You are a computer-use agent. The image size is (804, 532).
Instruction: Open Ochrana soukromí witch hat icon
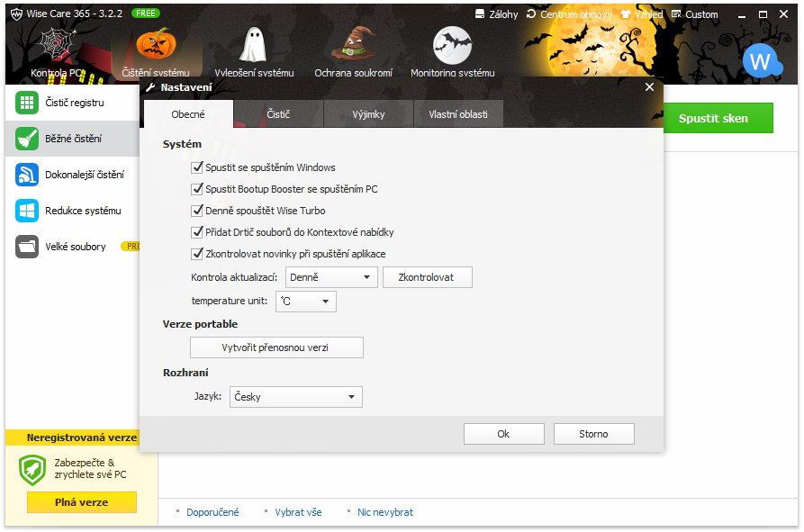pos(353,44)
